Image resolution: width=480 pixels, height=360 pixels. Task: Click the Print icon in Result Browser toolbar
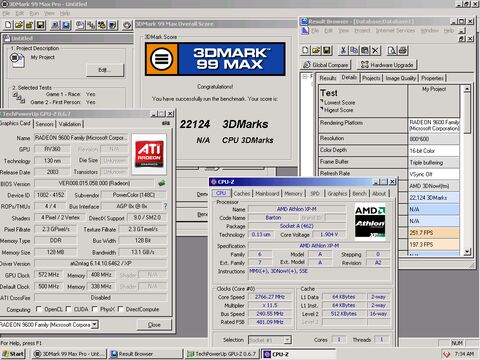pyautogui.click(x=403, y=50)
